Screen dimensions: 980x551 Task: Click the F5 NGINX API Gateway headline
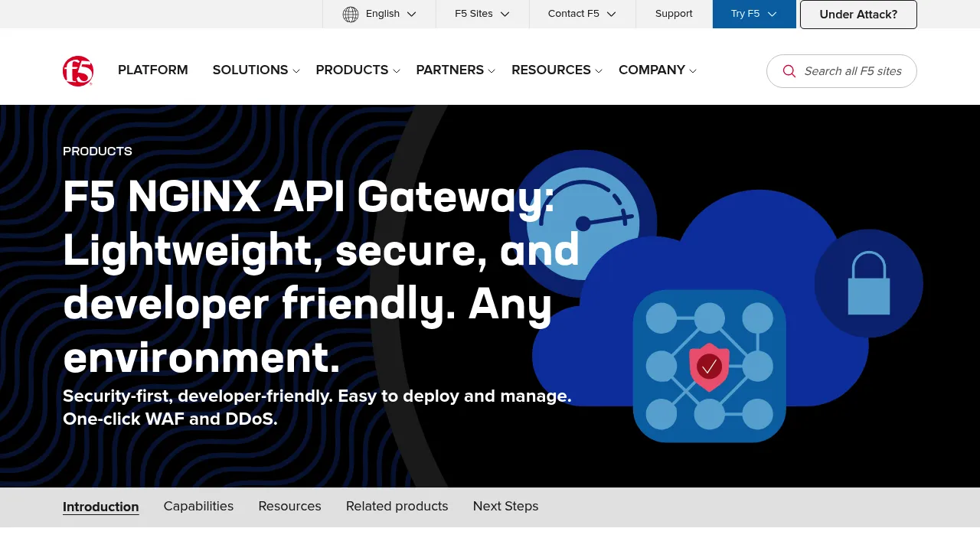322,276
